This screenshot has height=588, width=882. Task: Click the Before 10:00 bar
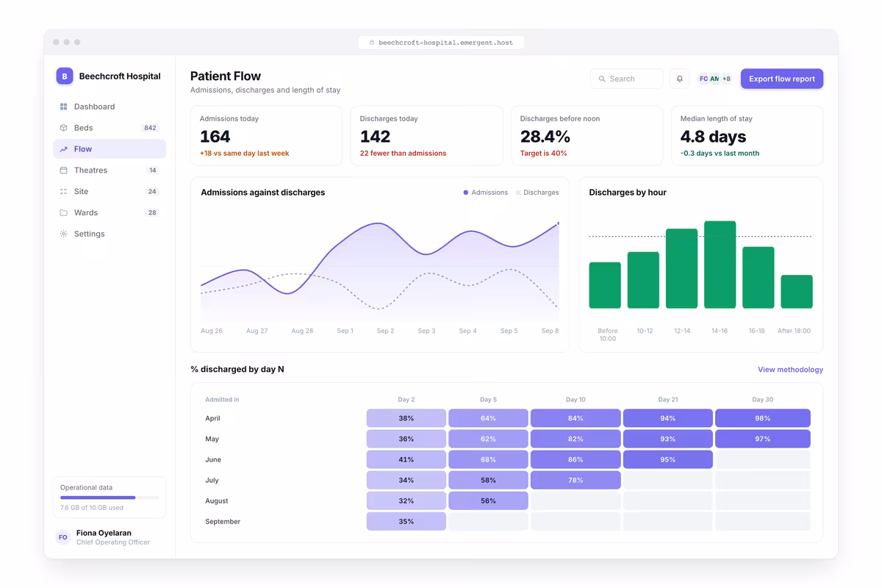pyautogui.click(x=605, y=285)
